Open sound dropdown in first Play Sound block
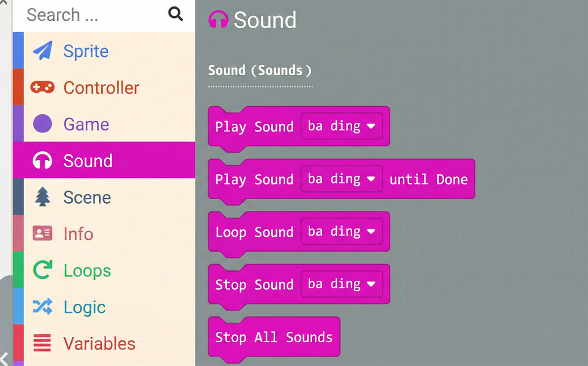The width and height of the screenshot is (588, 366). point(341,127)
